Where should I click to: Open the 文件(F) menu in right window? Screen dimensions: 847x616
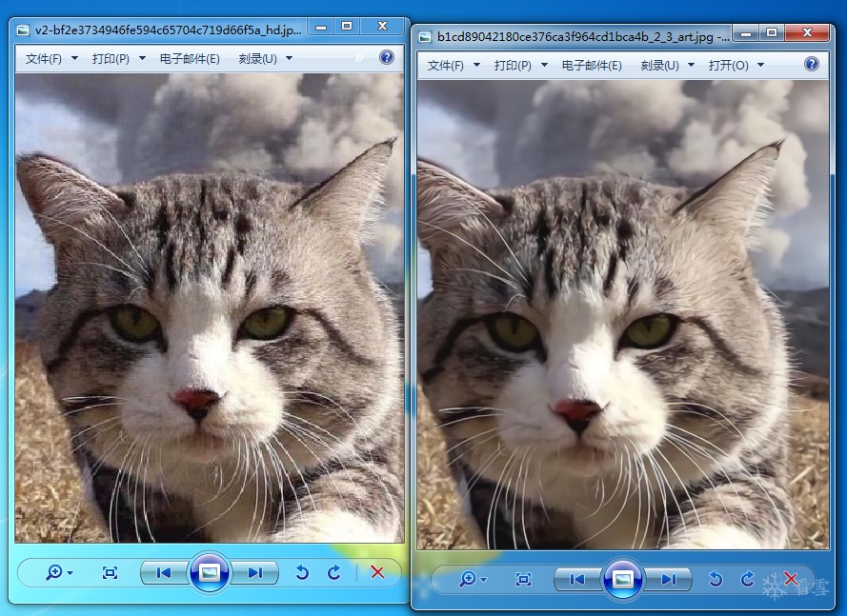point(445,66)
